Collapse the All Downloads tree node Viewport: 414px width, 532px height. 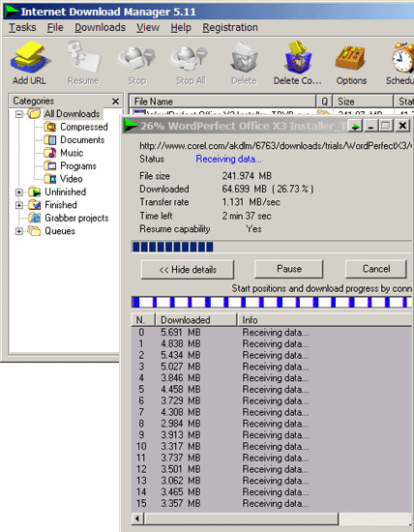click(x=19, y=114)
